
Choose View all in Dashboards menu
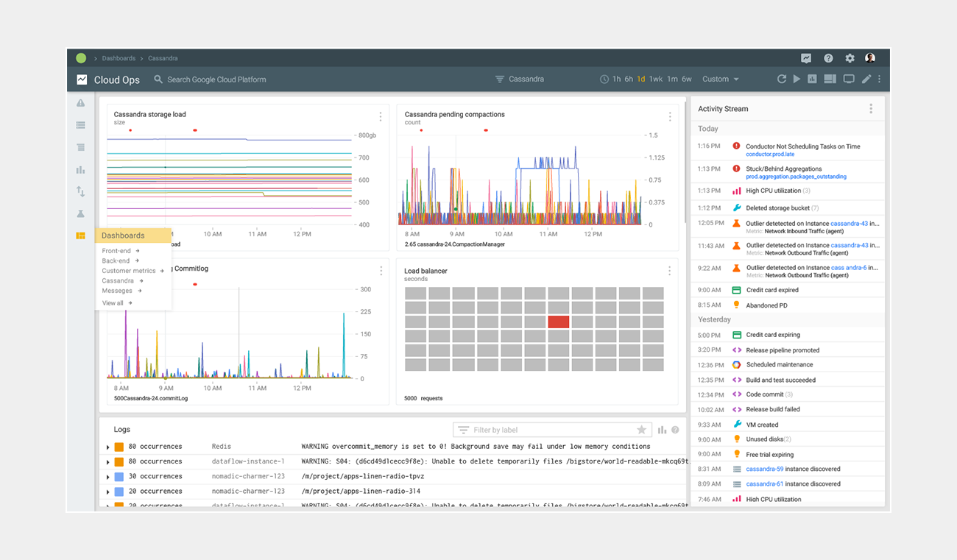point(113,303)
